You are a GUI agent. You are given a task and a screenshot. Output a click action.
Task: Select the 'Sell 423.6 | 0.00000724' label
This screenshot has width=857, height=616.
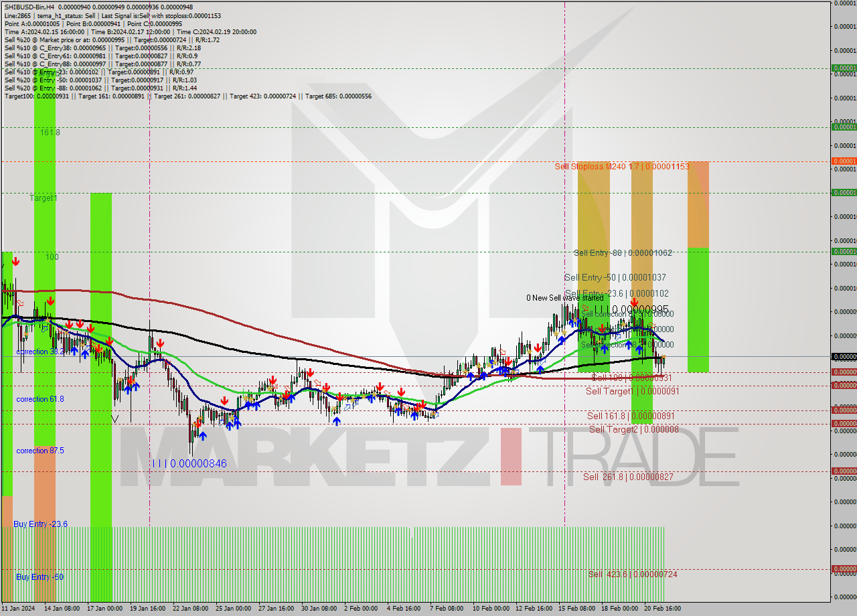633,574
